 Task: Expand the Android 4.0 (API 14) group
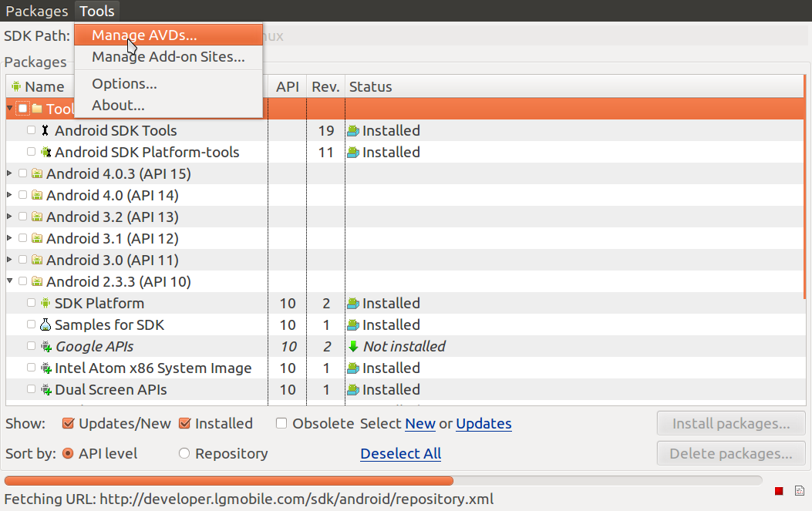click(x=9, y=195)
